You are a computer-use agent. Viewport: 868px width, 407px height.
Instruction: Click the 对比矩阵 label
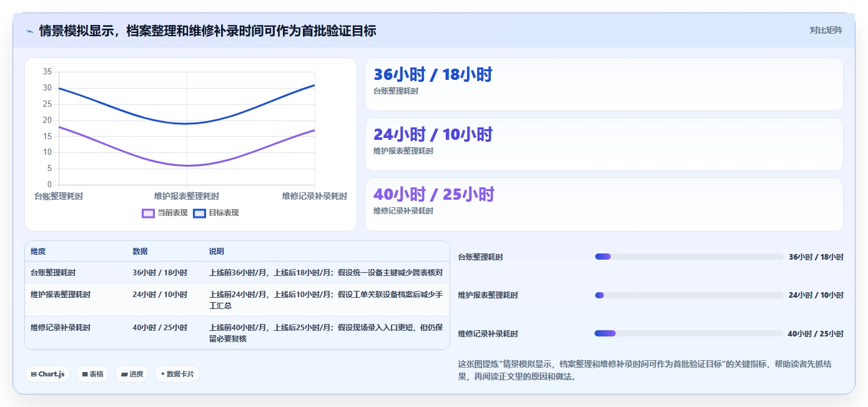tap(826, 30)
